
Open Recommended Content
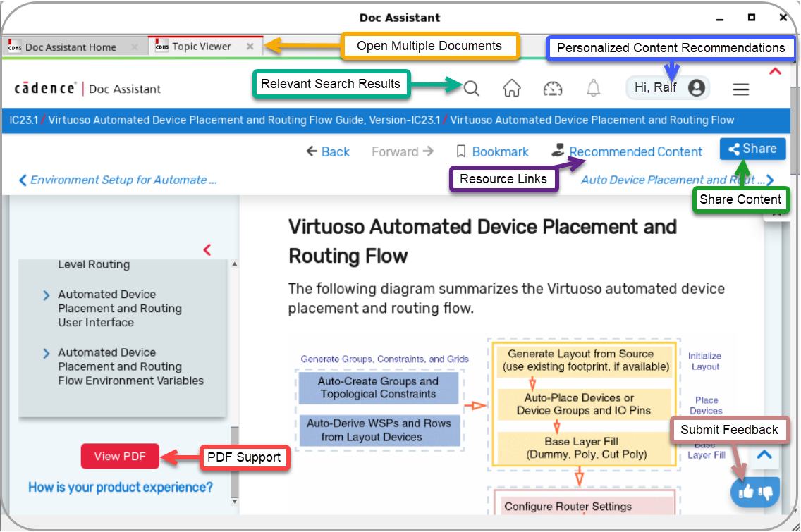[627, 151]
